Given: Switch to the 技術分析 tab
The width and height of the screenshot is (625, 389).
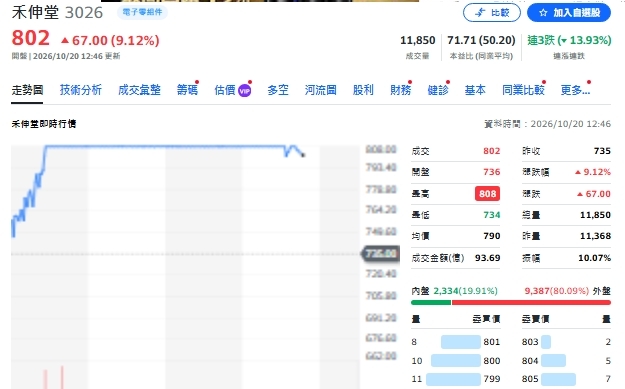Looking at the screenshot, I should tap(81, 90).
